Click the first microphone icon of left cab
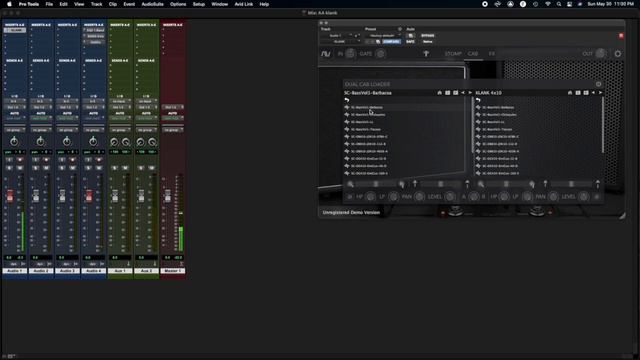 (x=415, y=184)
